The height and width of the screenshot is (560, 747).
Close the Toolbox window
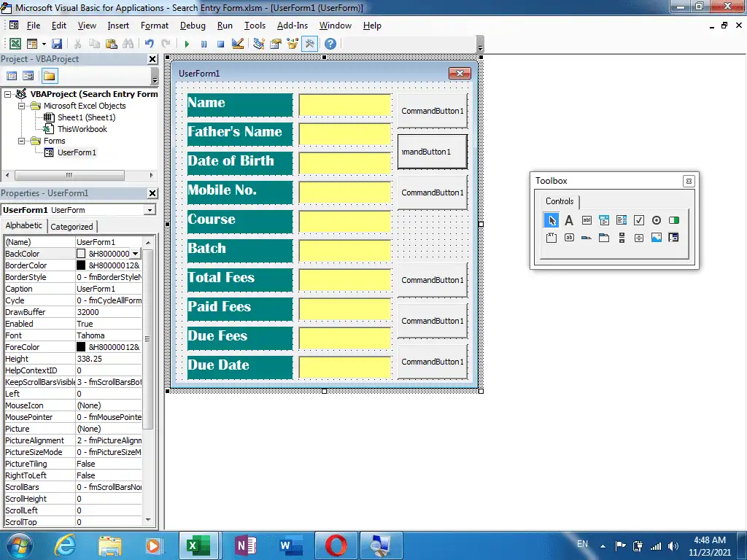689,181
